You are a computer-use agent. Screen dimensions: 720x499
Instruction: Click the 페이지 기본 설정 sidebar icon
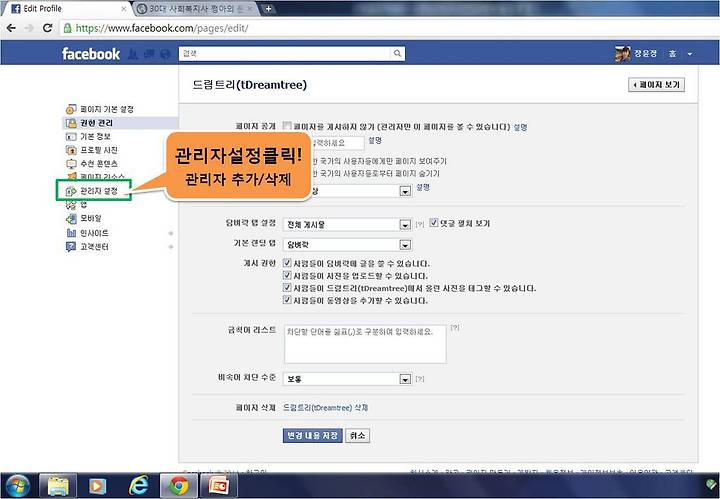tap(71, 109)
